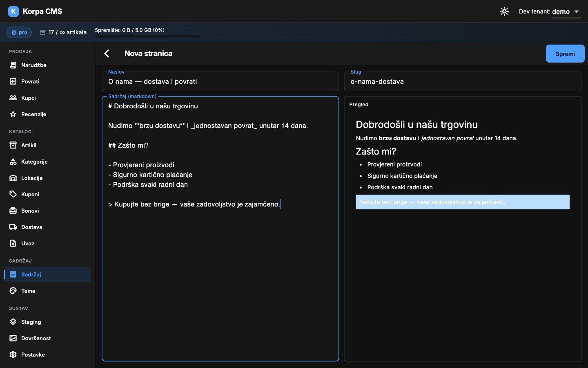Viewport: 588px width, 368px height.
Task: Open Bonovi icon in sidebar
Action: coord(13,211)
